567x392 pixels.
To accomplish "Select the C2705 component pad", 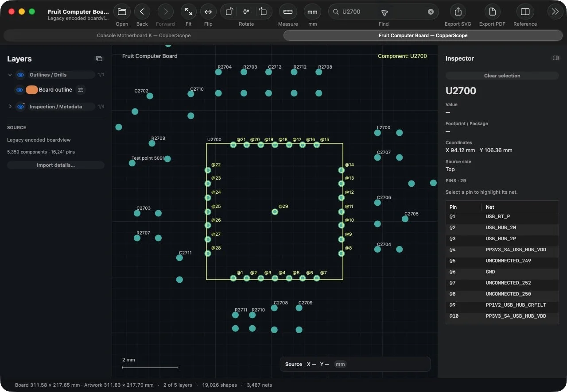I will [x=405, y=219].
